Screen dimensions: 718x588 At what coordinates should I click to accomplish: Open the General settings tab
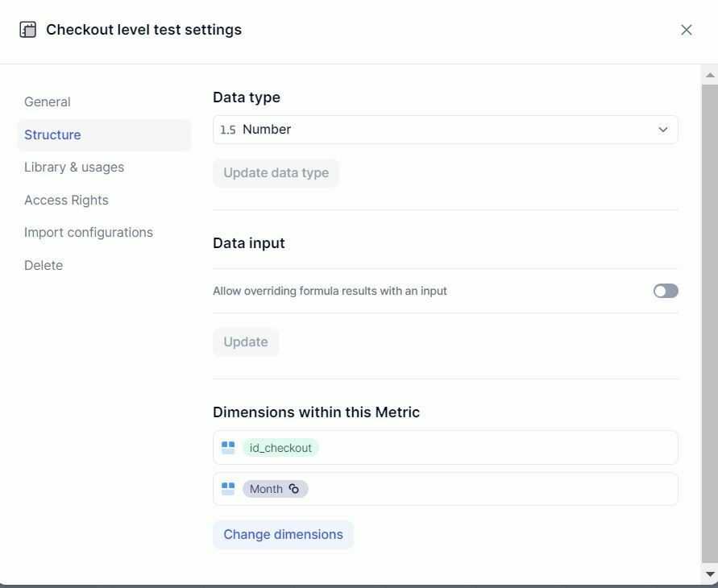click(48, 102)
